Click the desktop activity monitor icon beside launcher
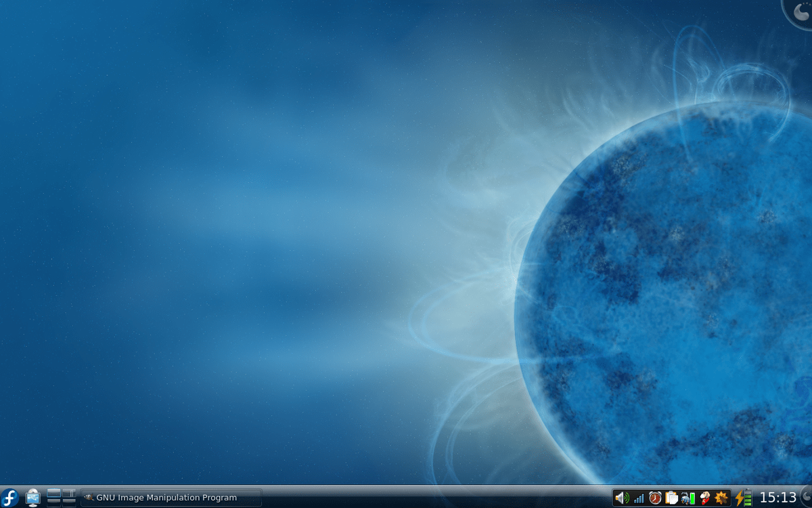This screenshot has height=508, width=812. click(32, 498)
